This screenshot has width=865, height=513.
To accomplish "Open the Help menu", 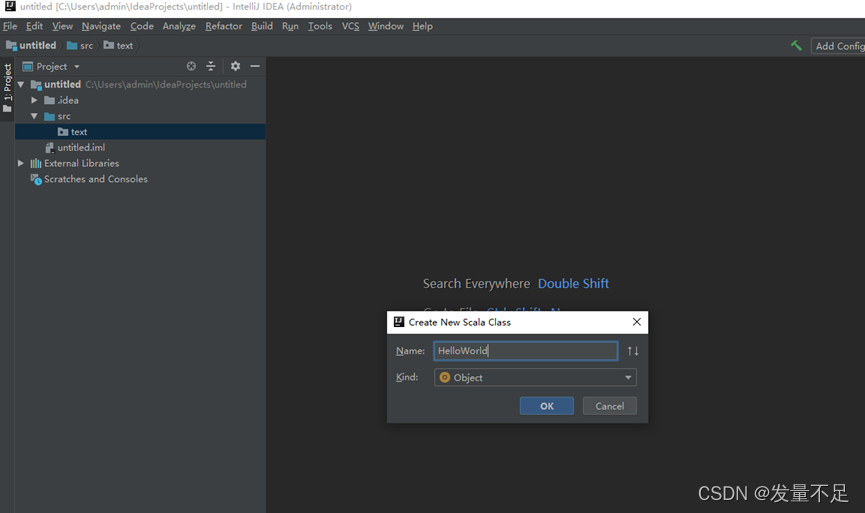I will point(423,26).
